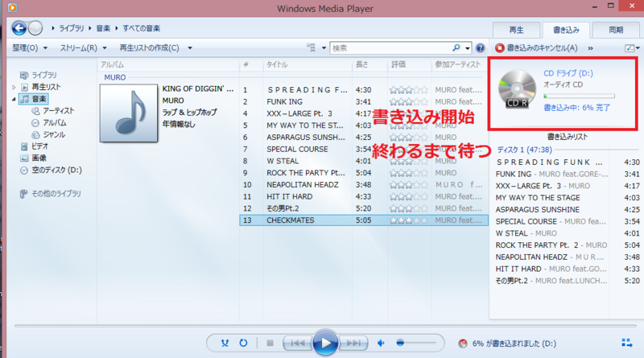Viewport: 644px width, 358px height.
Task: Sort by 長さ column header
Action: click(x=361, y=64)
